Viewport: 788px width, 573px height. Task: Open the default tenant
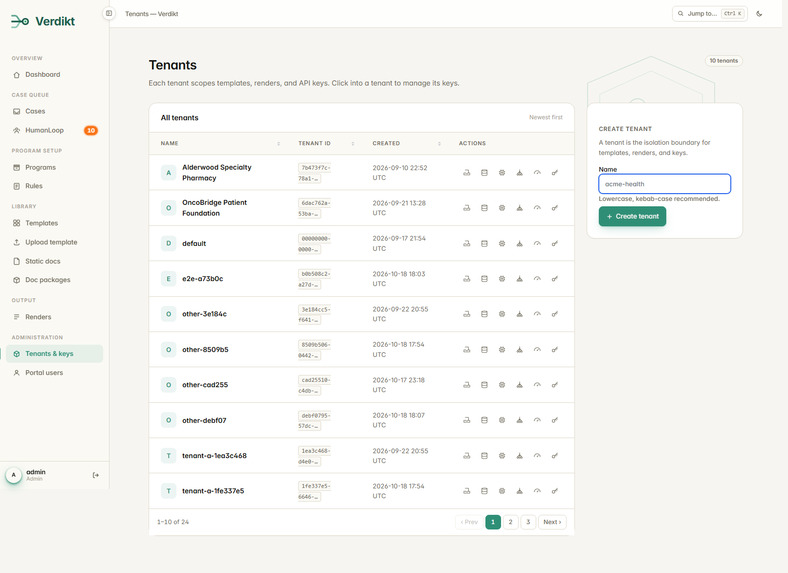click(x=194, y=244)
